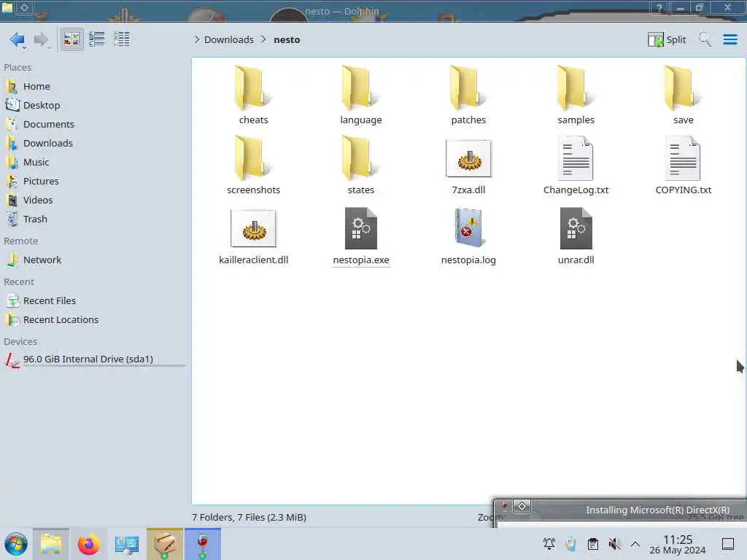Click the show desktop button
Screen dimensions: 747x560
(727, 544)
